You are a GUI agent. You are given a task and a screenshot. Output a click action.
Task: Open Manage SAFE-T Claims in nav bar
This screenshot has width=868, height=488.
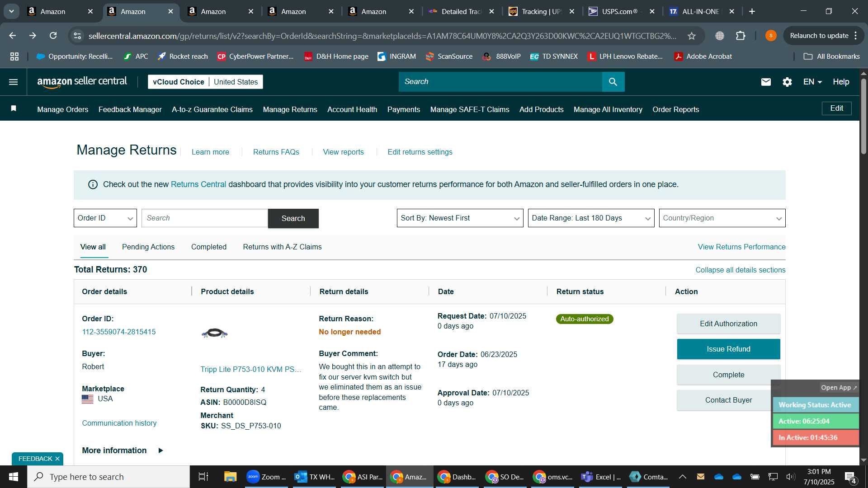[x=470, y=109]
